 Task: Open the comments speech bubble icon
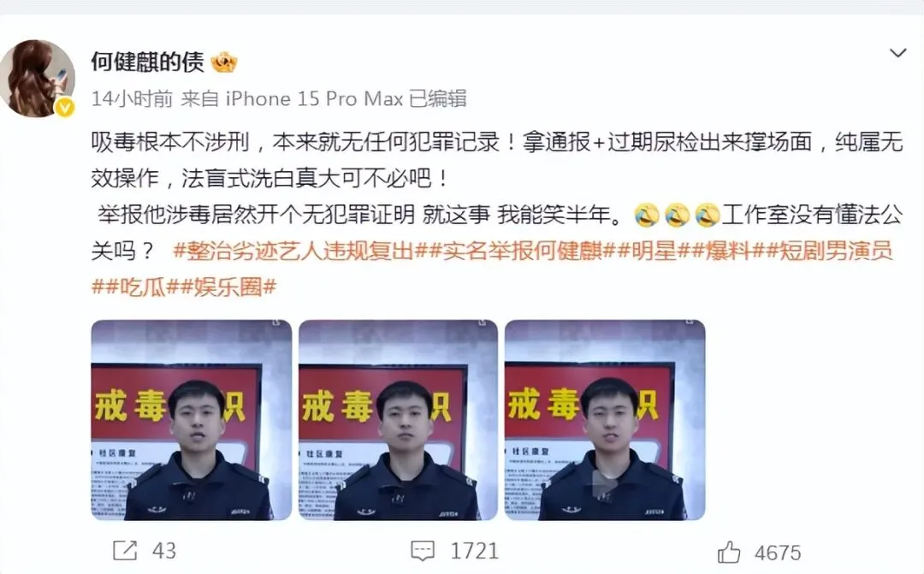click(423, 551)
